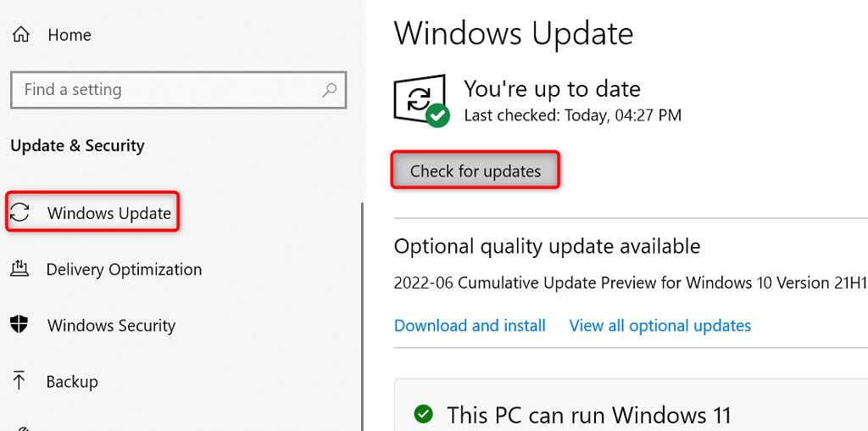Click the Home house icon
Screen dimensions: 868x431
point(20,35)
